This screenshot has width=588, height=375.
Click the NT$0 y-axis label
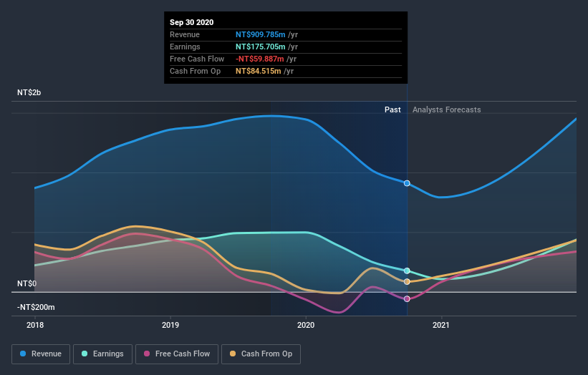[26, 283]
